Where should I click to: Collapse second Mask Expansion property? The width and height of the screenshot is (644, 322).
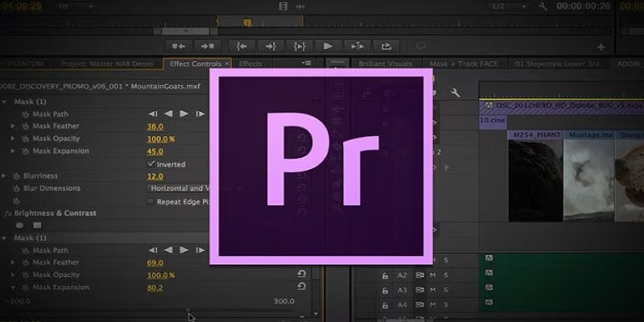click(13, 287)
